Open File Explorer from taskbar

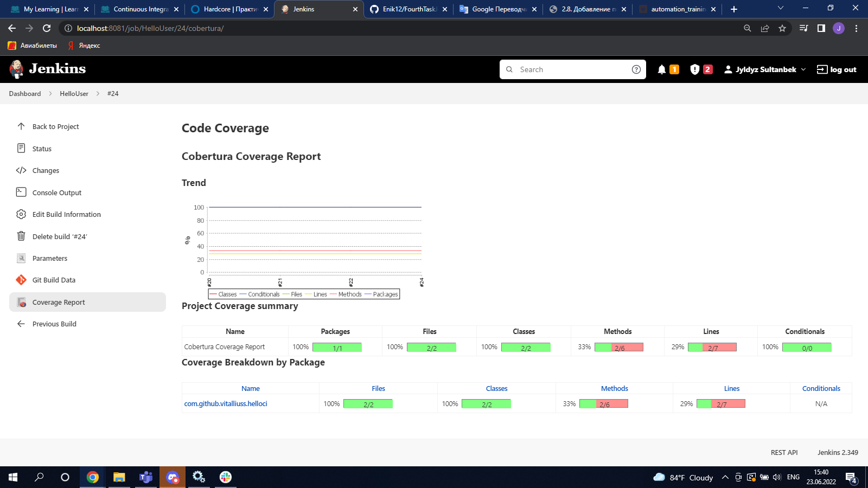click(x=119, y=477)
